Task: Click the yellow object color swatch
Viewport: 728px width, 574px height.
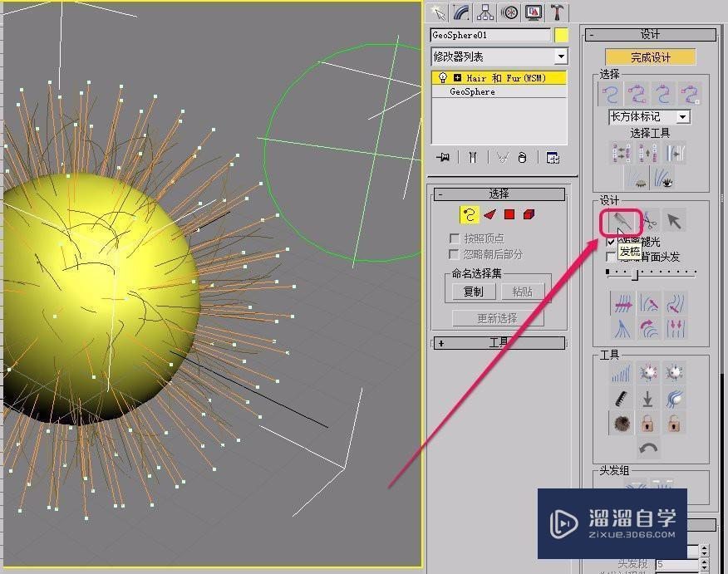Action: coord(563,34)
